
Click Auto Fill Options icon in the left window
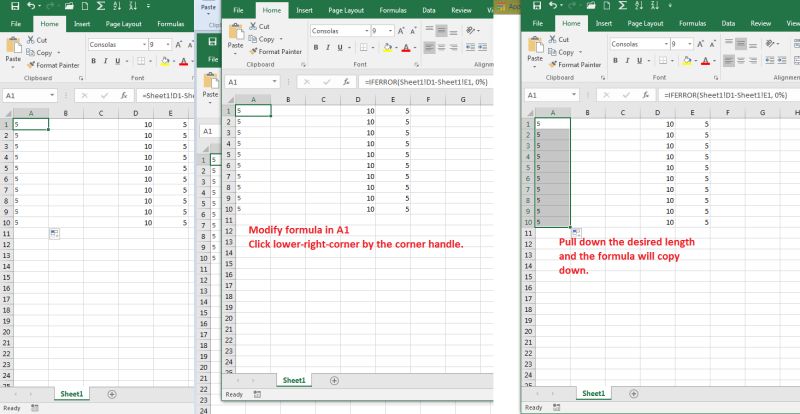coord(55,233)
